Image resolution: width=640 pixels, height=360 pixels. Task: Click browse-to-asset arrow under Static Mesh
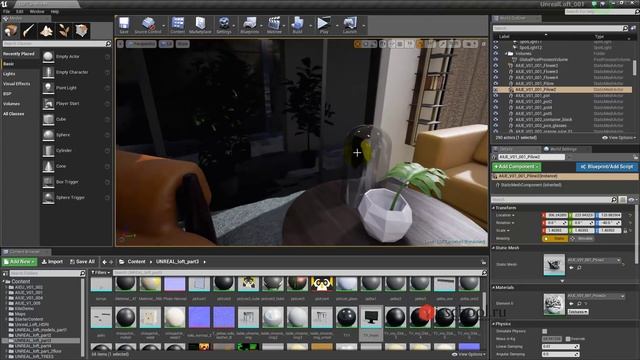[x=571, y=268]
